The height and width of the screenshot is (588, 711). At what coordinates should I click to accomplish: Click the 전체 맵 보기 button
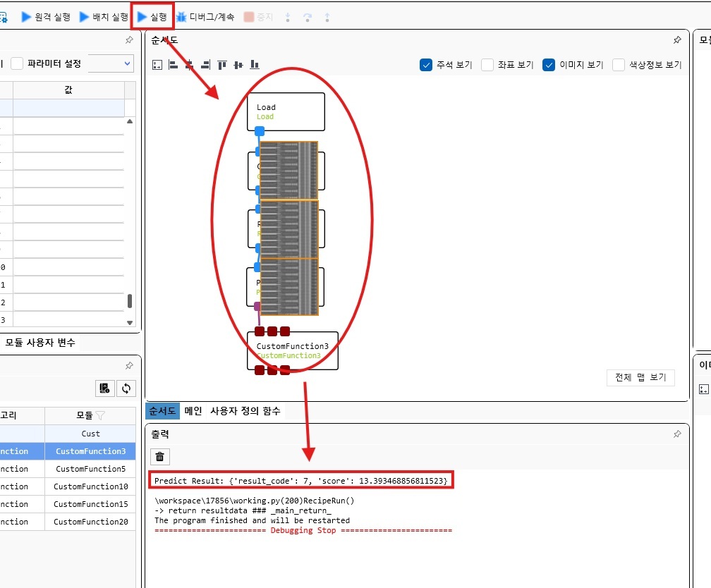(640, 377)
